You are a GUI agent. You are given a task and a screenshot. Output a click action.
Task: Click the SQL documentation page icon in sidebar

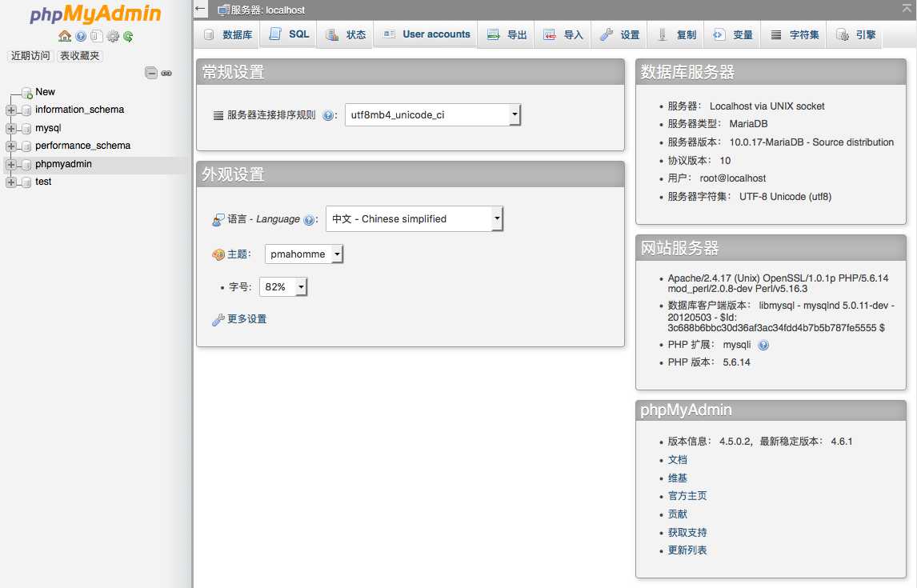coord(97,36)
